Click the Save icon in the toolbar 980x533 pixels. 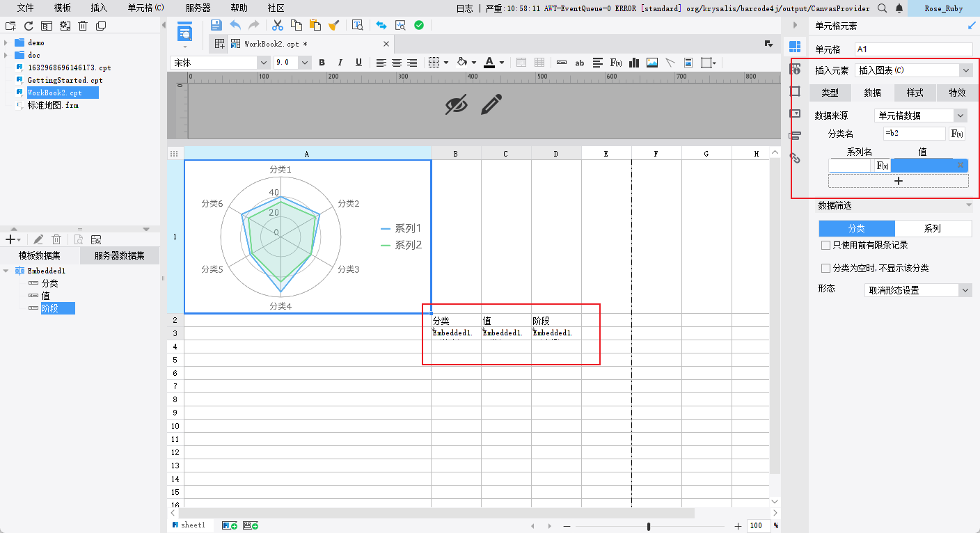click(216, 25)
